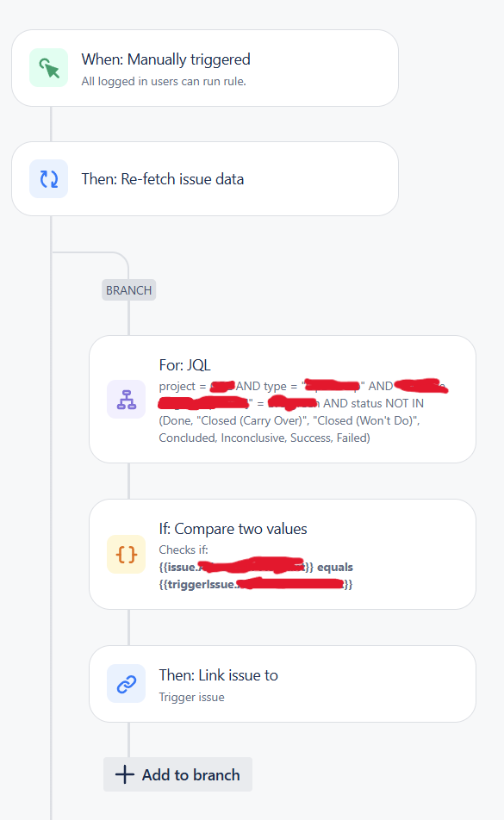
Task: Select the Then: Re-fetch issue data component
Action: point(204,178)
